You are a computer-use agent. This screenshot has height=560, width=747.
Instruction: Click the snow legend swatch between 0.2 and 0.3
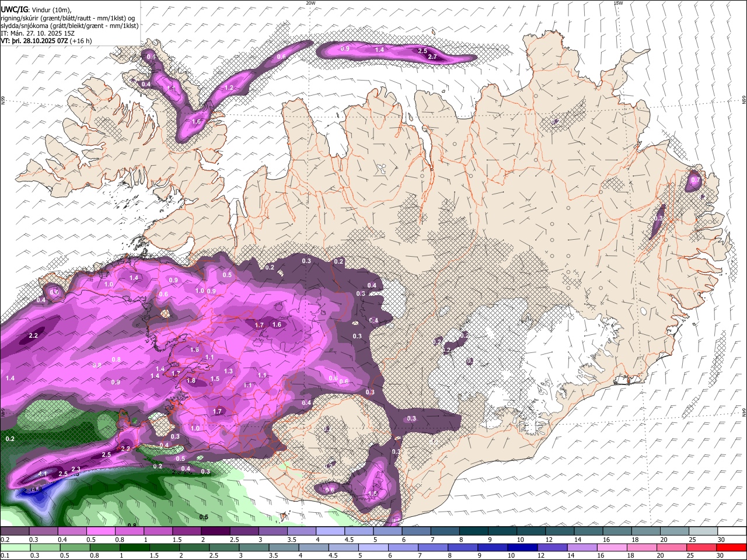[15, 531]
